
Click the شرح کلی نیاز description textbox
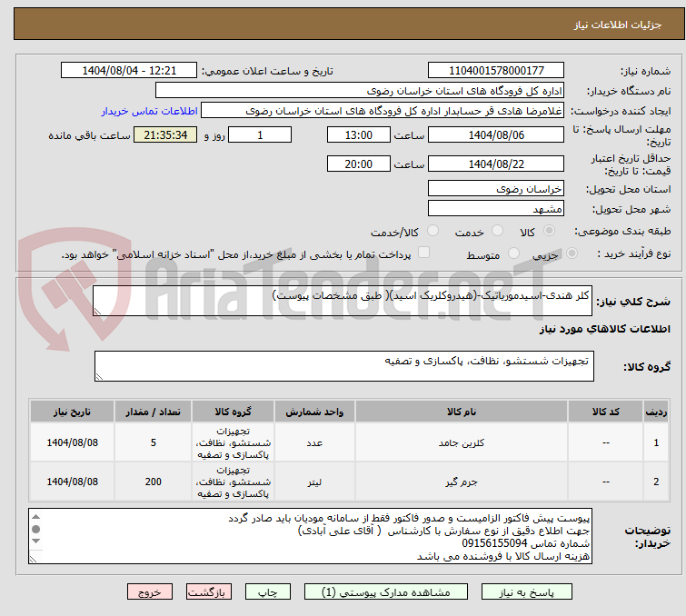[343, 301]
